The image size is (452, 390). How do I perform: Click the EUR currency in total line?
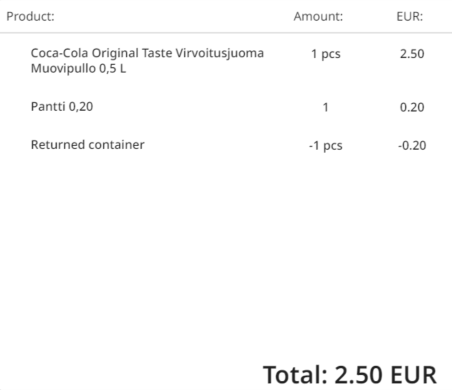(413, 375)
